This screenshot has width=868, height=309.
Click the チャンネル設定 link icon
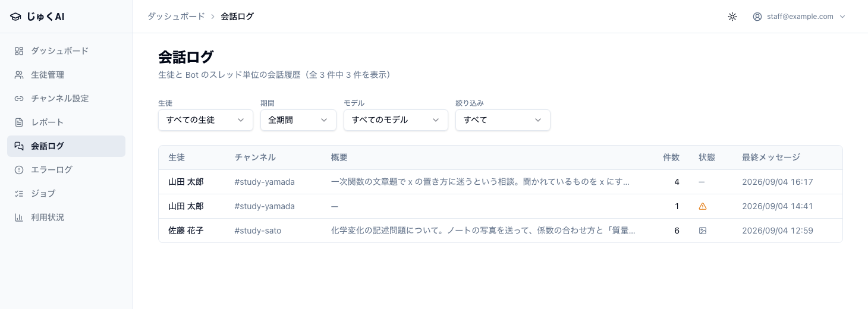[19, 99]
